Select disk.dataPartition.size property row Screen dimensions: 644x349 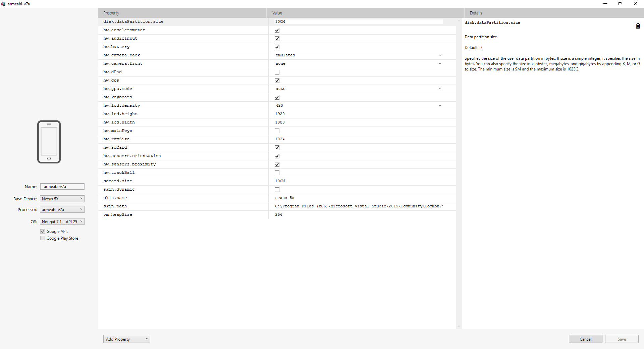pos(277,21)
